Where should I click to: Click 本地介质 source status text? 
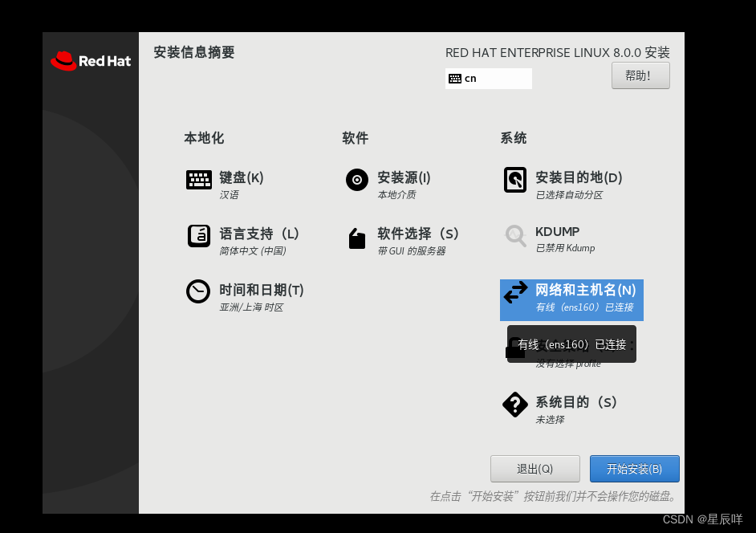pyautogui.click(x=396, y=195)
